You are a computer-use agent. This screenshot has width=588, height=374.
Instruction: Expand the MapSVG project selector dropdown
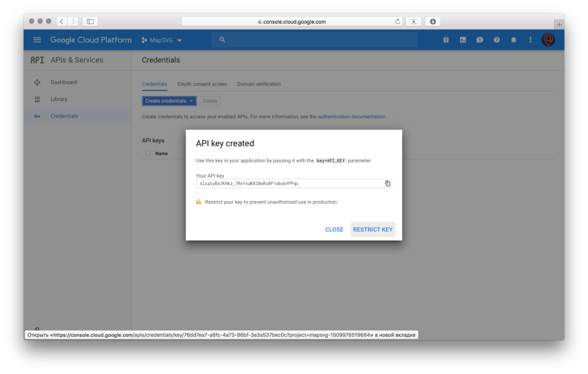click(x=163, y=40)
